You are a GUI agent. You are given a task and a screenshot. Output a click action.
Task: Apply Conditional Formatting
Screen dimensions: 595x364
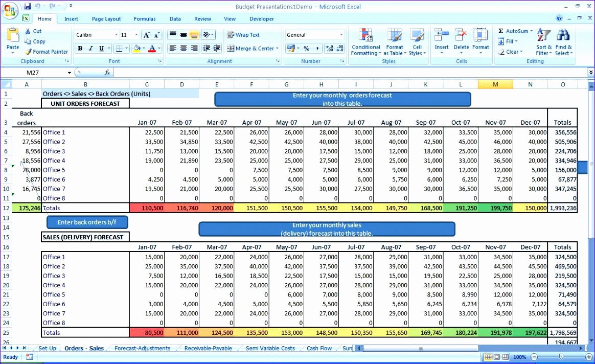[365, 42]
